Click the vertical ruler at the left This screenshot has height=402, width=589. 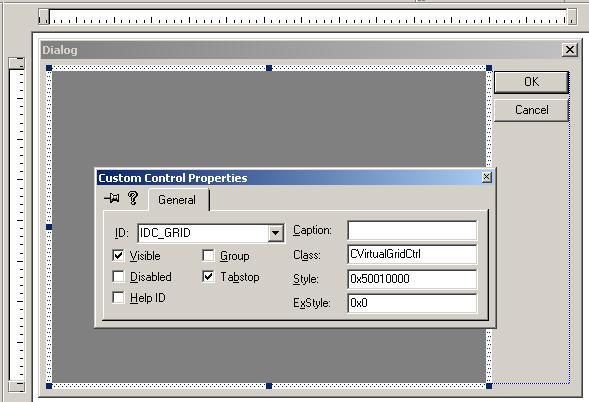point(17,224)
